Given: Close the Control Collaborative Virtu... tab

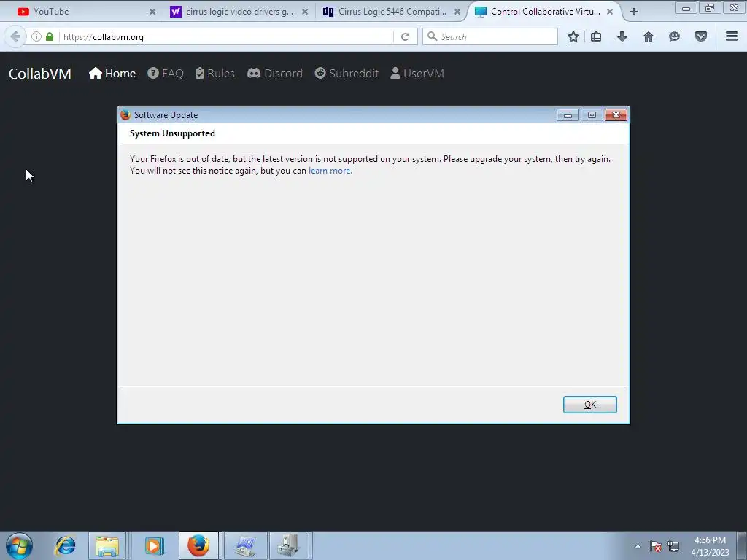Looking at the screenshot, I should click(610, 12).
